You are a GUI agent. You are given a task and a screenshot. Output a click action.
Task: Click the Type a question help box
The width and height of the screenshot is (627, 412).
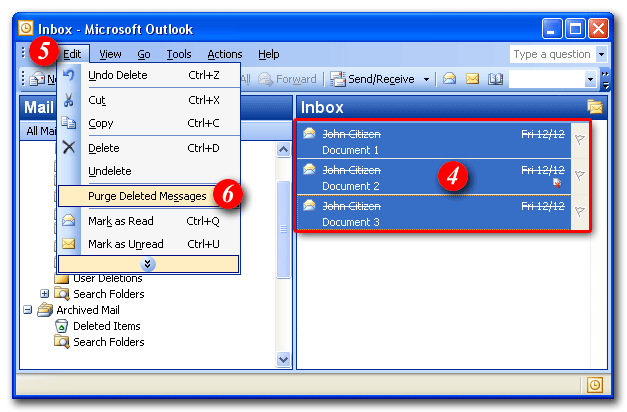tap(551, 54)
